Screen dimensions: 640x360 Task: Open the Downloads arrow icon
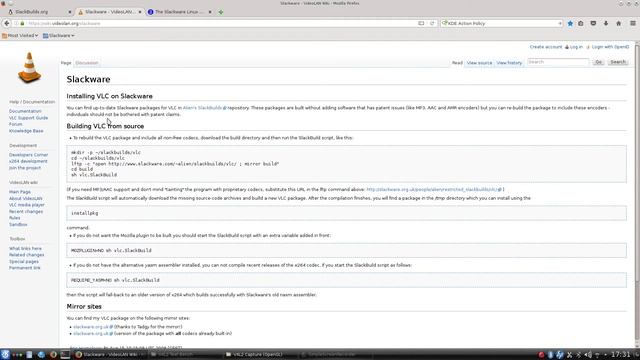pos(606,23)
